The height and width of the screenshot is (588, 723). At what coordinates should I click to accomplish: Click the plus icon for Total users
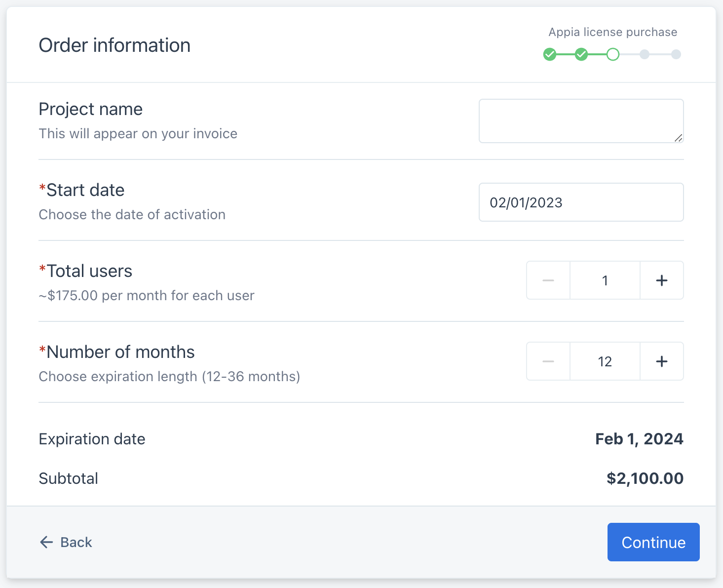(661, 280)
